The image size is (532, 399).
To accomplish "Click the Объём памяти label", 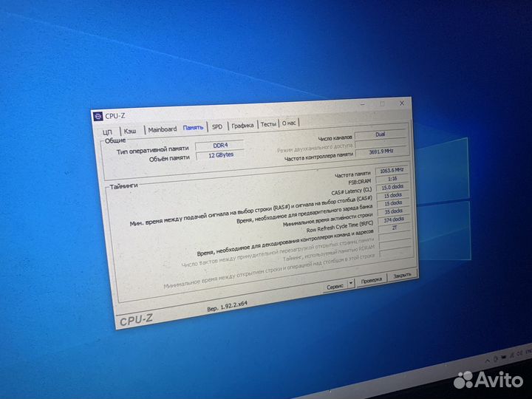I will 169,158.
